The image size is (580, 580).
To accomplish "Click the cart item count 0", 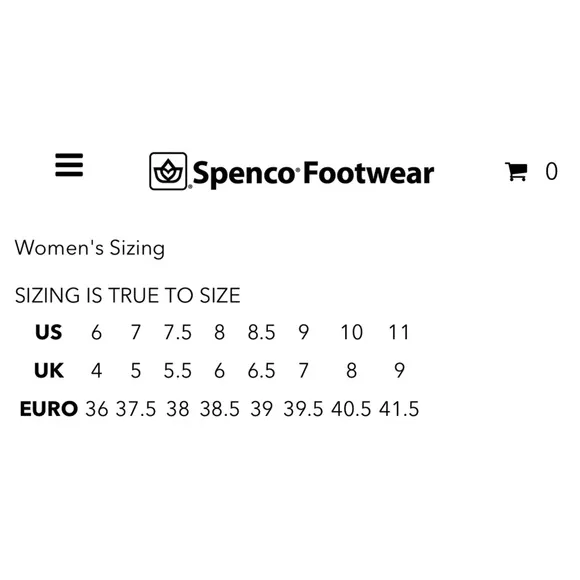I will pyautogui.click(x=551, y=171).
